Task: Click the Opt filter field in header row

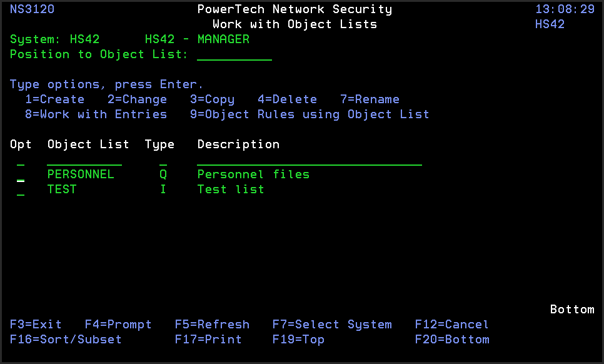Action: (x=21, y=160)
